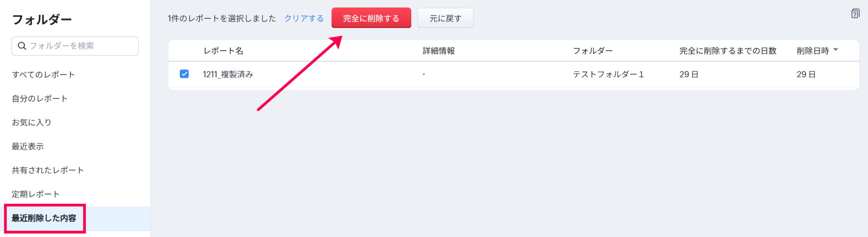Click the magnifier icon in folder search
The image size is (868, 237).
[x=22, y=46]
